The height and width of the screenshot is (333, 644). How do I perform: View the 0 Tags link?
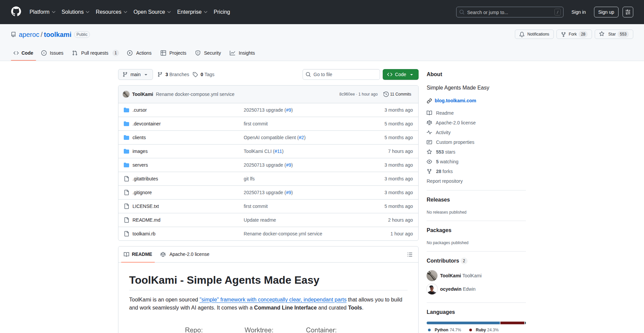pos(204,74)
